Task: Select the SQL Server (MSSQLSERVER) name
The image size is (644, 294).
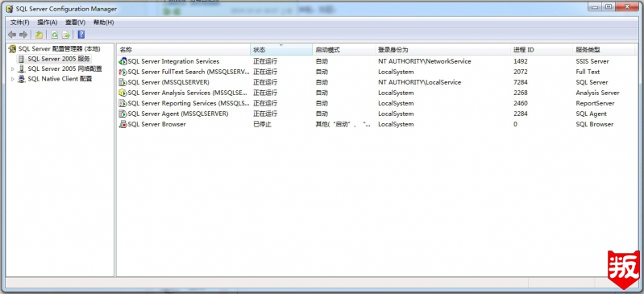Action: pos(168,82)
